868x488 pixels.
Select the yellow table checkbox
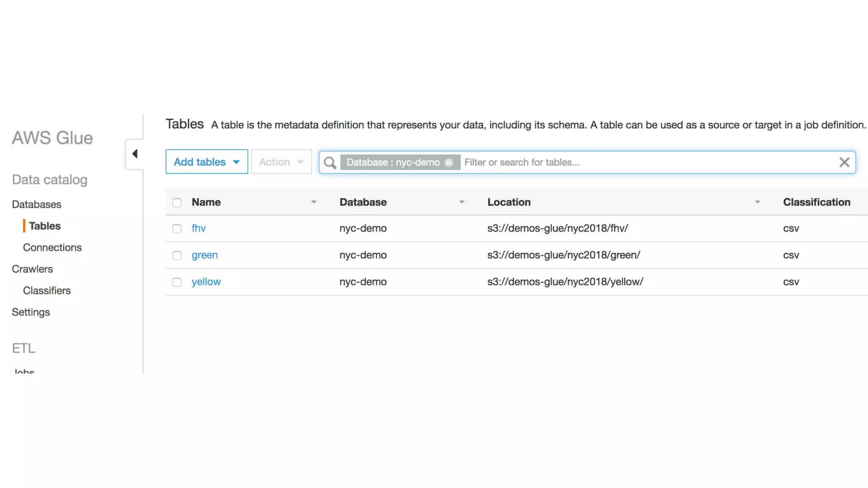tap(177, 282)
